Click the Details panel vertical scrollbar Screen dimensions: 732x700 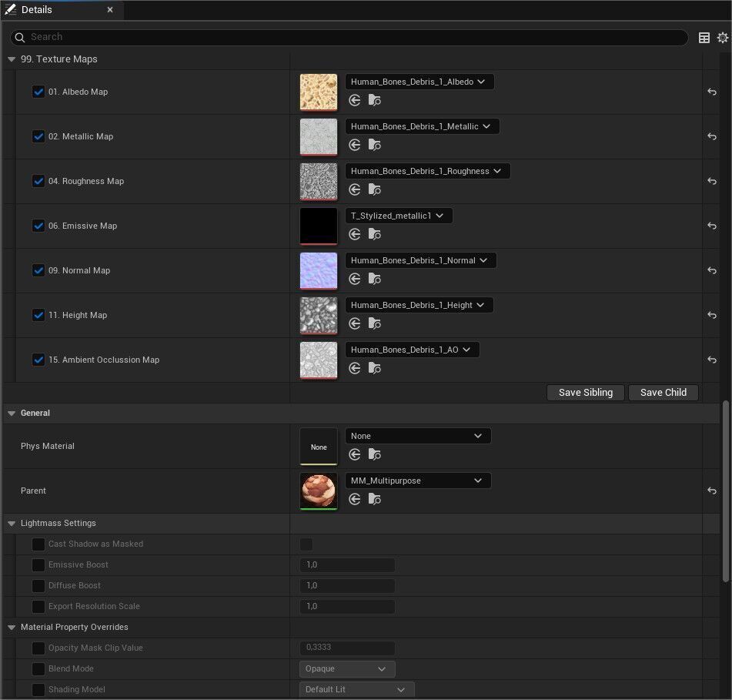click(725, 491)
